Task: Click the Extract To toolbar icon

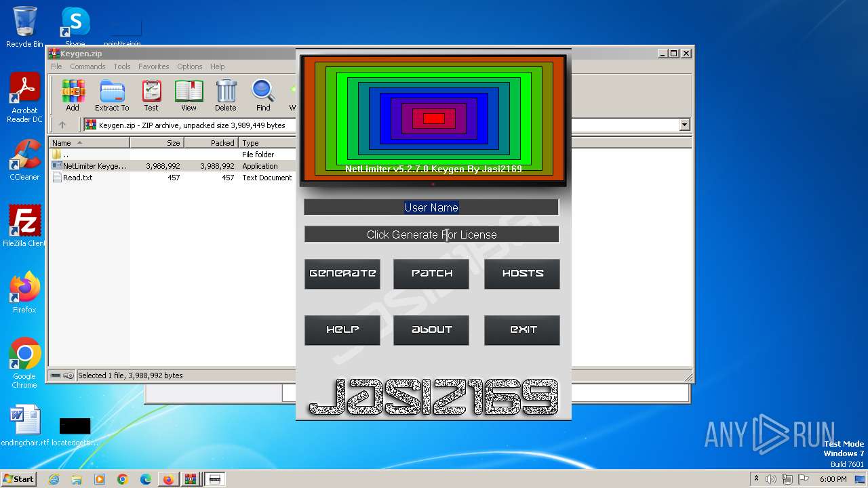Action: tap(112, 95)
